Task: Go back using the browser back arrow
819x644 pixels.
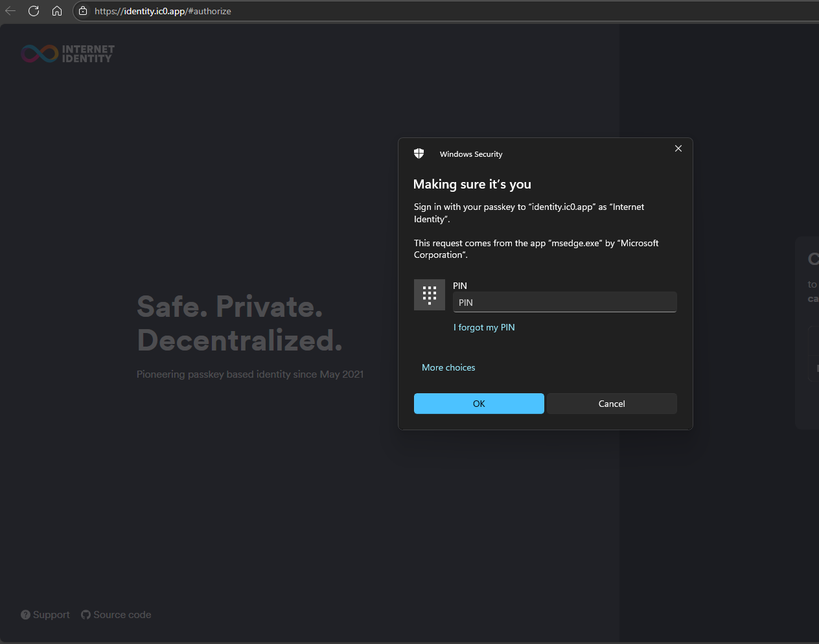Action: 10,11
